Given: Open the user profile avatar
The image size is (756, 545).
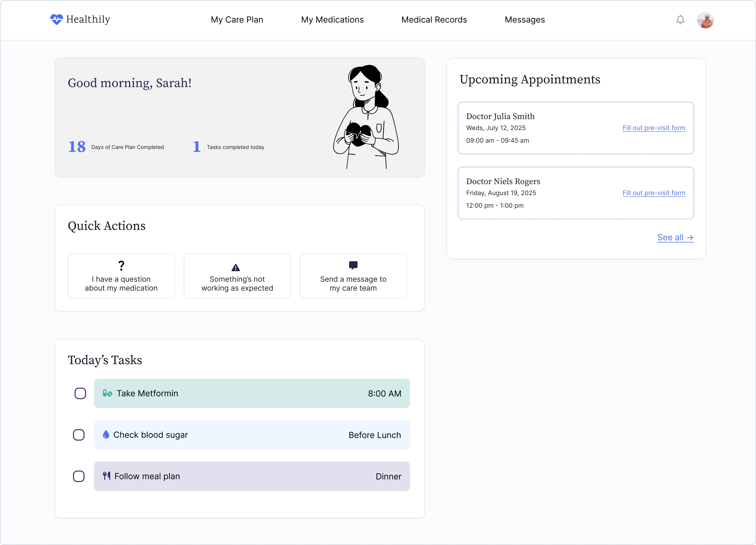Looking at the screenshot, I should [x=705, y=20].
